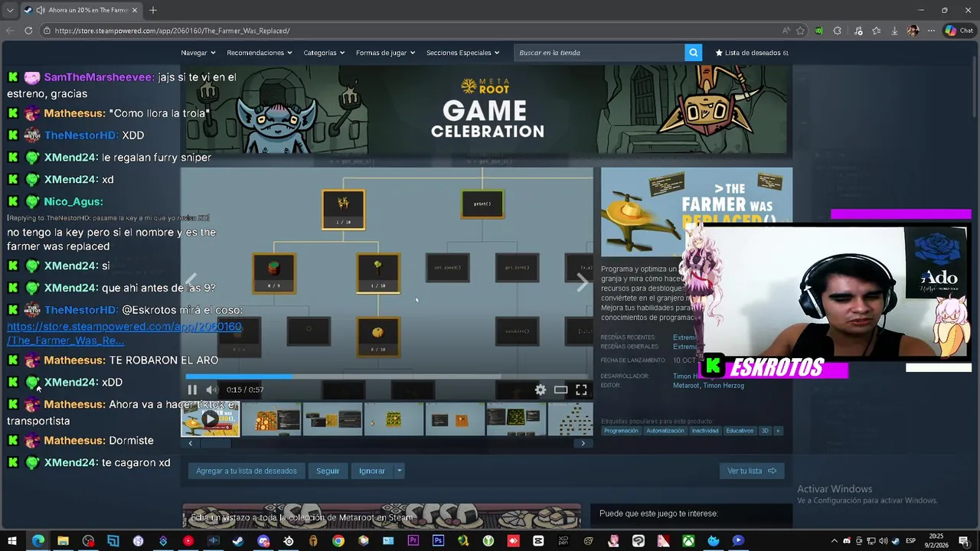This screenshot has height=551, width=980.
Task: Click the Seguir button
Action: pyautogui.click(x=328, y=471)
